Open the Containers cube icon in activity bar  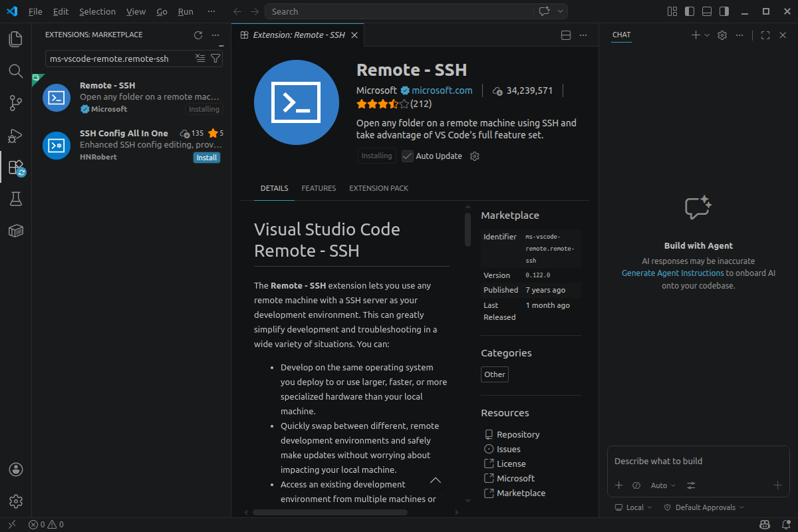pos(16,231)
